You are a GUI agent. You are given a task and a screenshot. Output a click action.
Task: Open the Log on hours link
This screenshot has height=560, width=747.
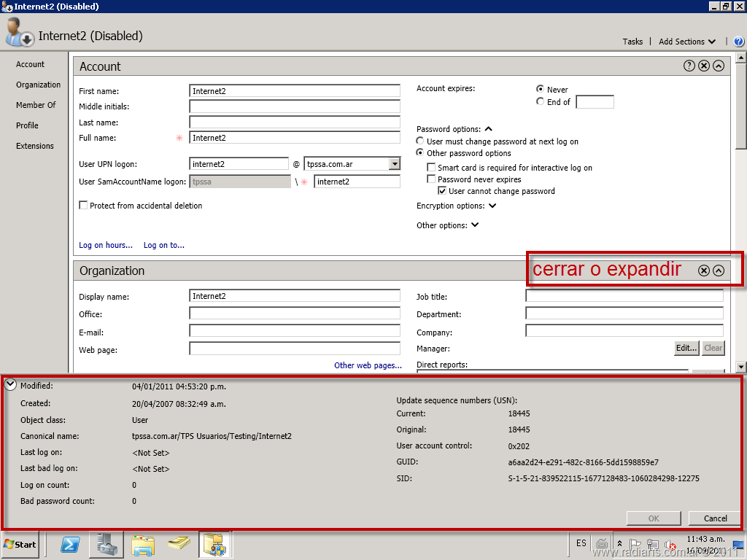pos(106,245)
